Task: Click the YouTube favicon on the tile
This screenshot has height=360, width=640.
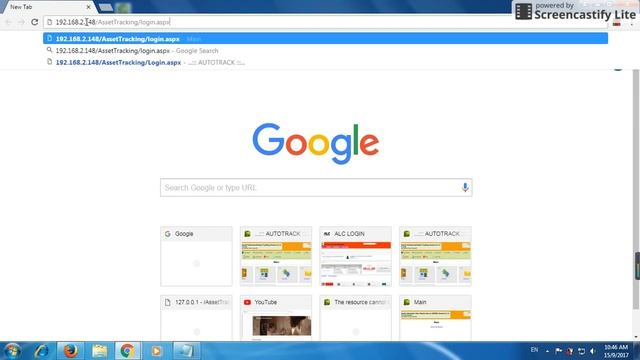Action: [x=247, y=302]
